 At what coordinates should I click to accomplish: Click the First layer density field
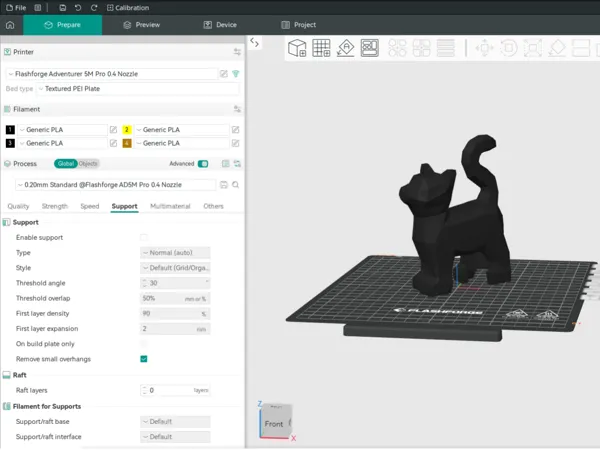175,314
